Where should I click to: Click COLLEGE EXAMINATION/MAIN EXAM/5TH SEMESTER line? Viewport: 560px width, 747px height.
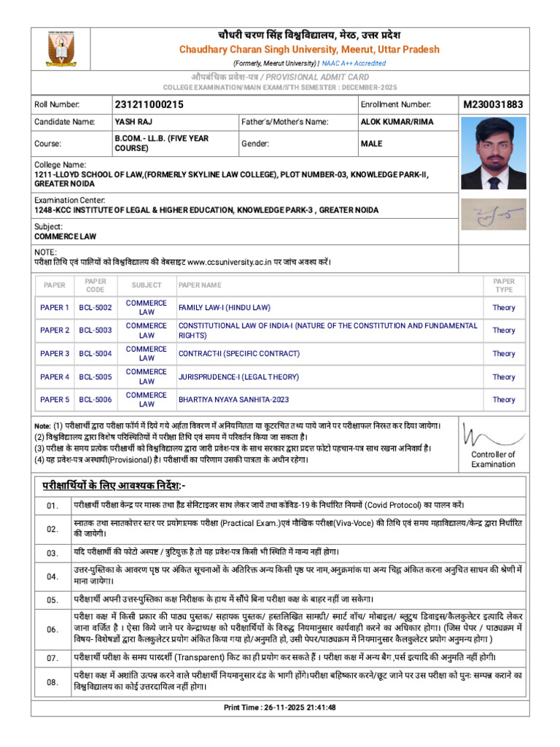click(x=280, y=88)
